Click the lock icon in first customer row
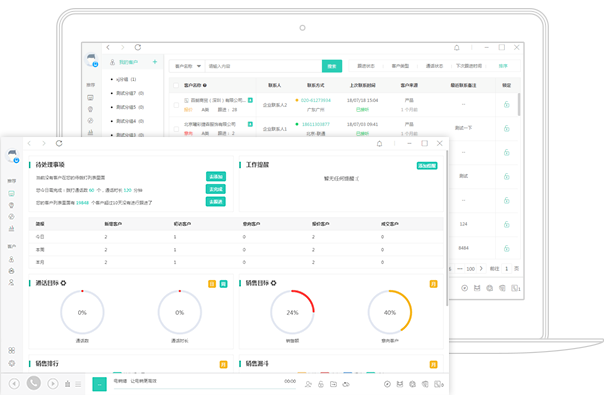This screenshot has width=604, height=395. pyautogui.click(x=507, y=104)
